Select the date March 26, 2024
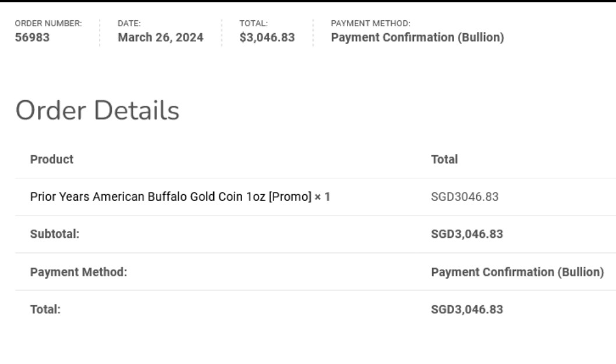The width and height of the screenshot is (616, 364). 161,38
